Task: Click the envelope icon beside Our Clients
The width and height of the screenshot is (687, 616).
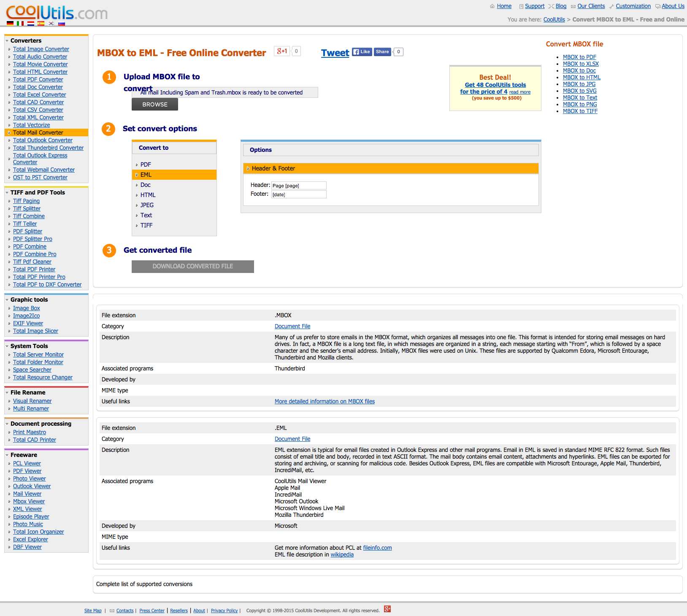Action: pos(573,6)
